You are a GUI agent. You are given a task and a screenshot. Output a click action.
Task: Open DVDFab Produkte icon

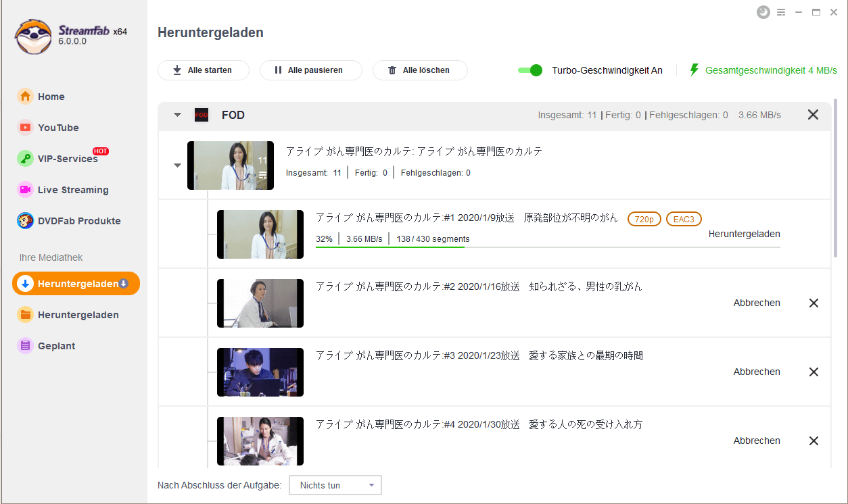click(25, 221)
